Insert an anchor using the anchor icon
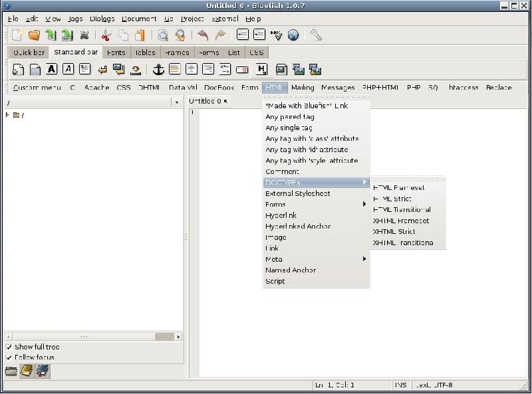The image size is (532, 394). point(158,69)
